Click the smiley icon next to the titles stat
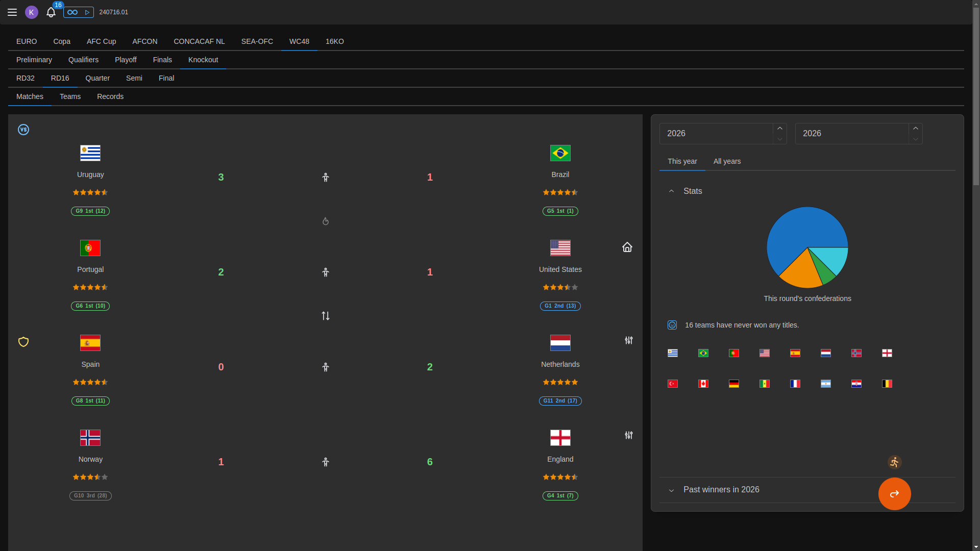The height and width of the screenshot is (551, 980). pyautogui.click(x=672, y=324)
